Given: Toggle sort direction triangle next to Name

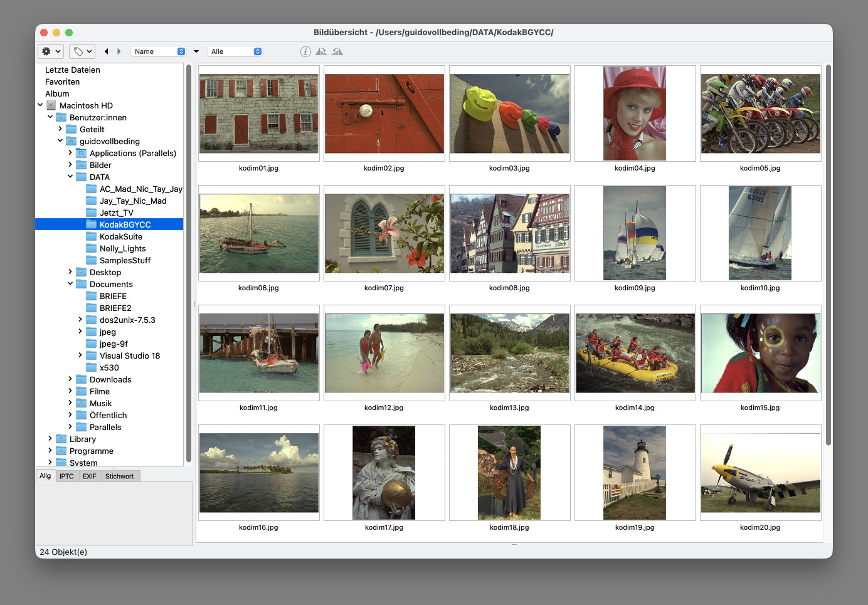Looking at the screenshot, I should [x=196, y=51].
